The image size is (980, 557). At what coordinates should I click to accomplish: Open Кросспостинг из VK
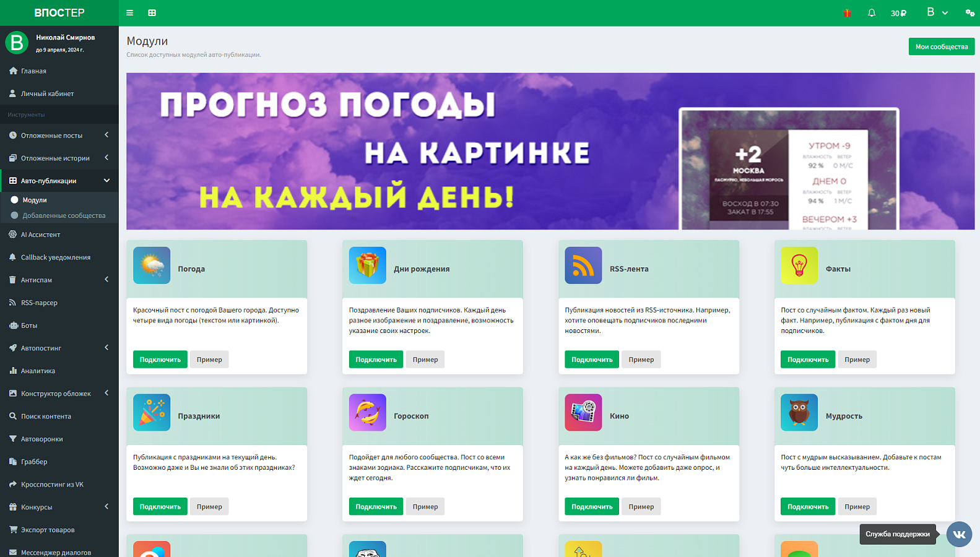coord(59,485)
